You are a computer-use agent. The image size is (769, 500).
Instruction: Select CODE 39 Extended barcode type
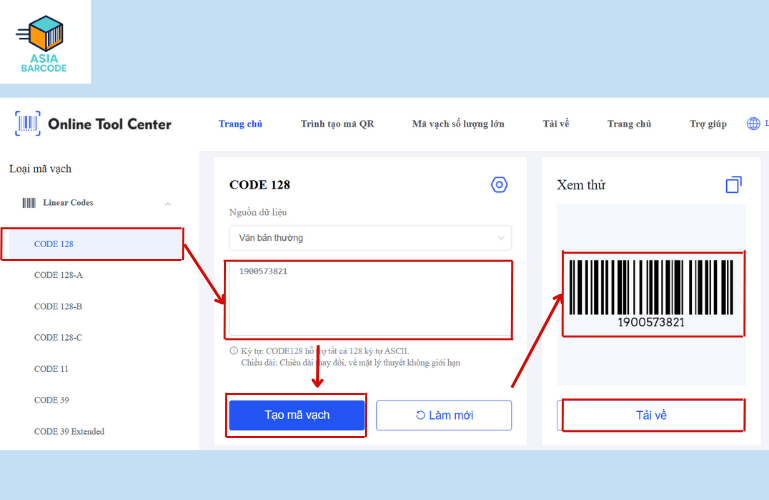(x=69, y=431)
